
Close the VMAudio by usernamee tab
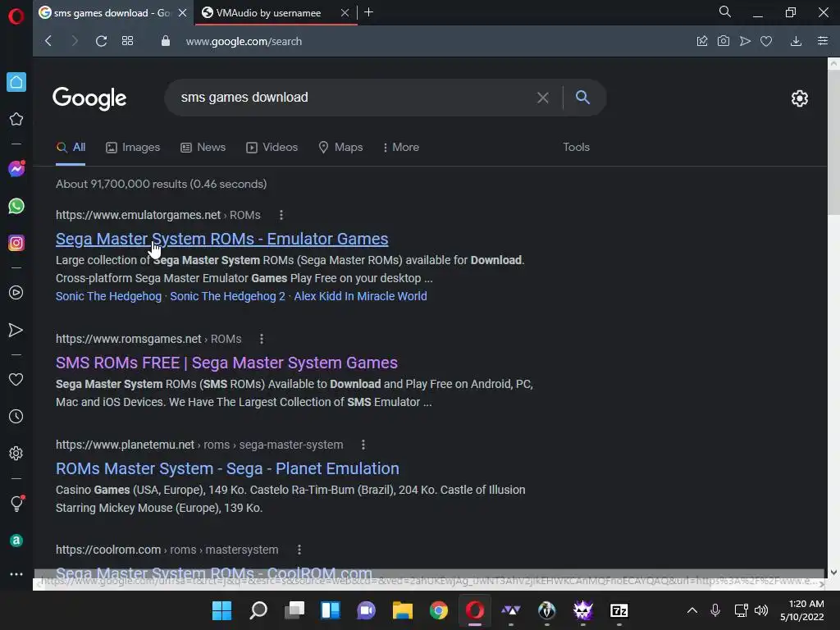345,13
